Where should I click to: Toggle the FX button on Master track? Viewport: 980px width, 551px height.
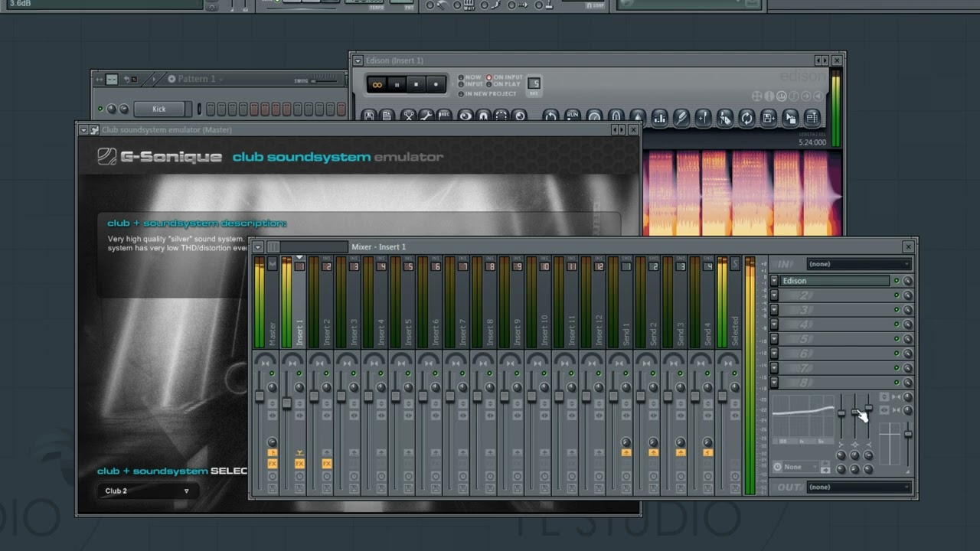(272, 464)
